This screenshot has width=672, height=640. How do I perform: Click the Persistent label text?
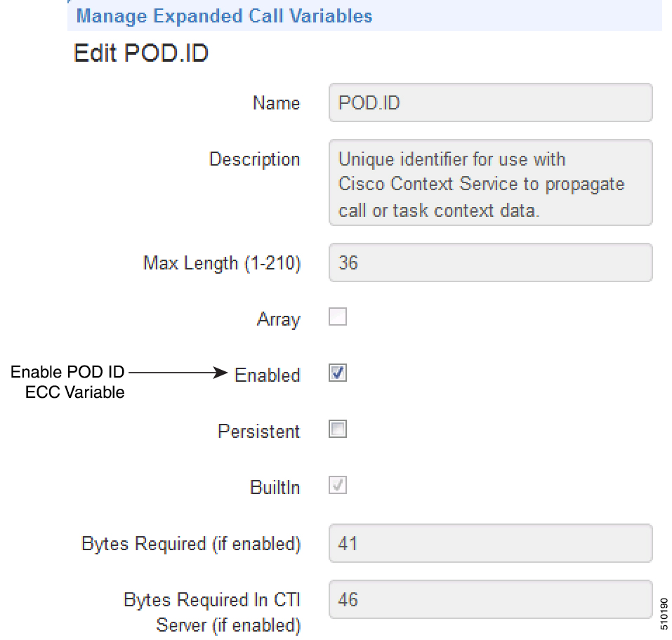point(258,432)
